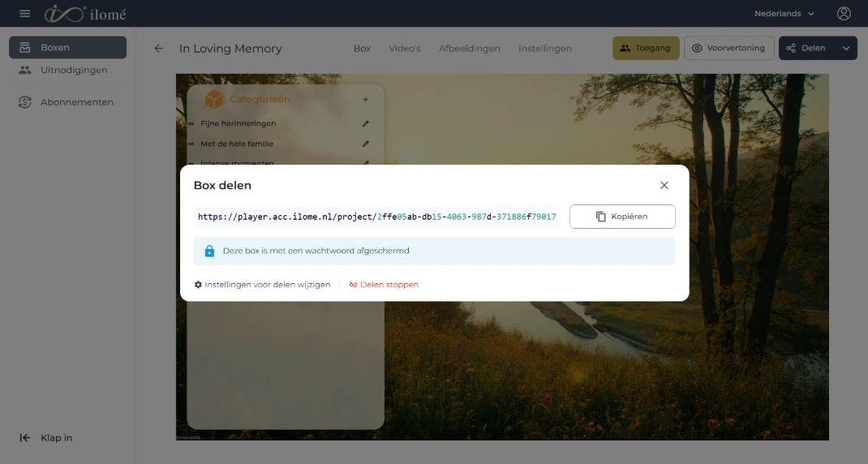The width and height of the screenshot is (868, 464).
Task: Switch to the Box tab
Action: [x=362, y=49]
